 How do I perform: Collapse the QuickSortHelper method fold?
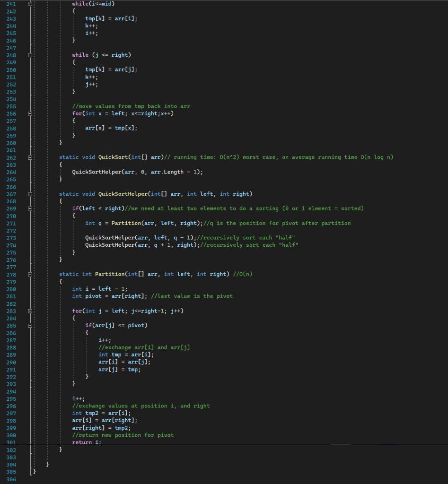pyautogui.click(x=30, y=194)
